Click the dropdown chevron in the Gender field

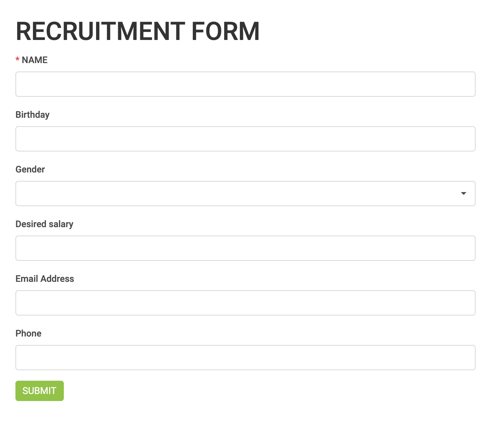pyautogui.click(x=464, y=193)
